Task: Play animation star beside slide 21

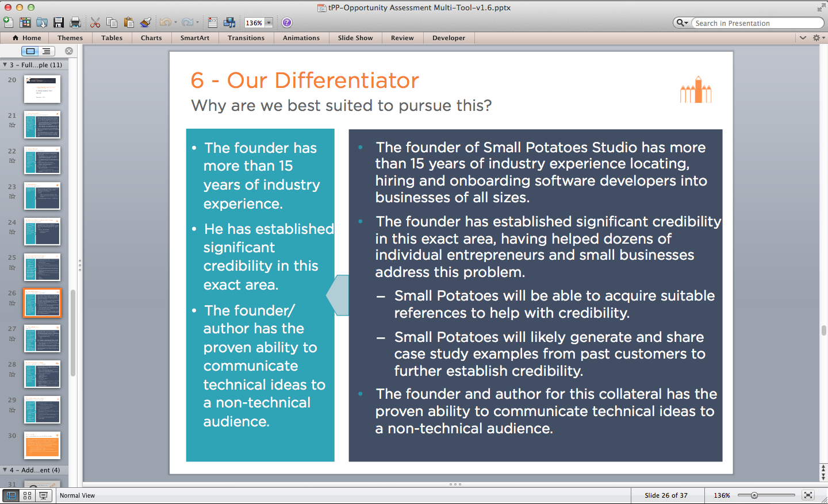Action: pos(12,125)
